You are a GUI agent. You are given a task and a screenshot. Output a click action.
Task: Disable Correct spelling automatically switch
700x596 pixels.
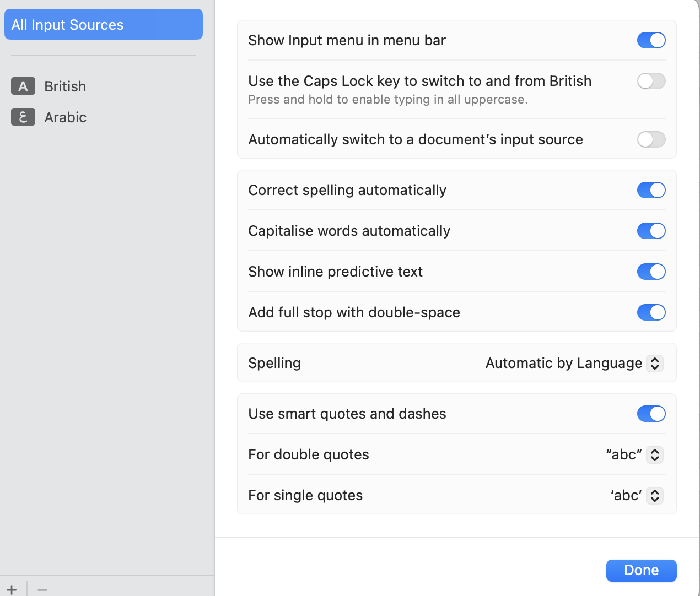point(651,190)
